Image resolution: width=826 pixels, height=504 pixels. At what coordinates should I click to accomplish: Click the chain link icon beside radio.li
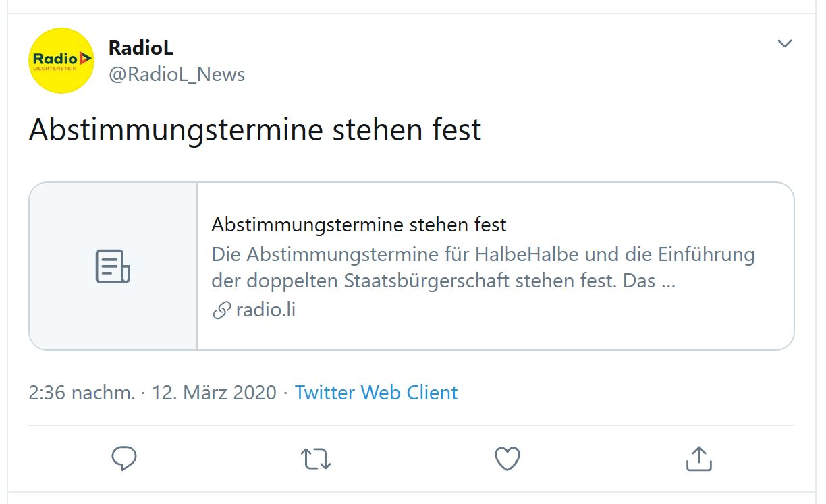(x=221, y=310)
